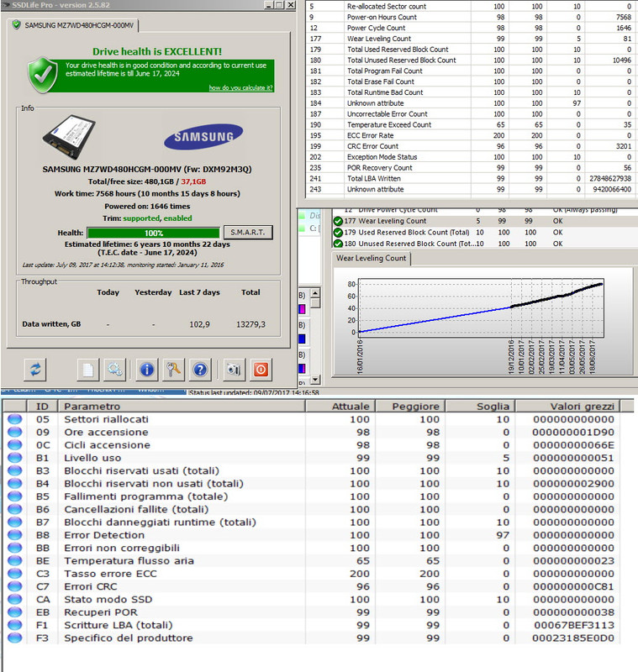Image resolution: width=638 pixels, height=672 pixels.
Task: Click the large green shield checkmark icon
Action: (x=42, y=75)
